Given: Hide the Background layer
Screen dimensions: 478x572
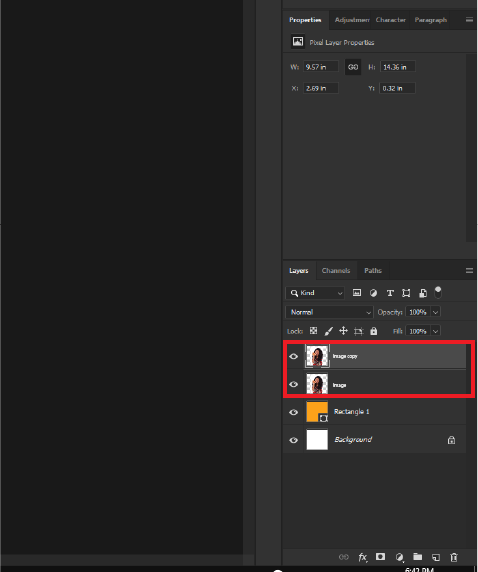Looking at the screenshot, I should tap(293, 440).
